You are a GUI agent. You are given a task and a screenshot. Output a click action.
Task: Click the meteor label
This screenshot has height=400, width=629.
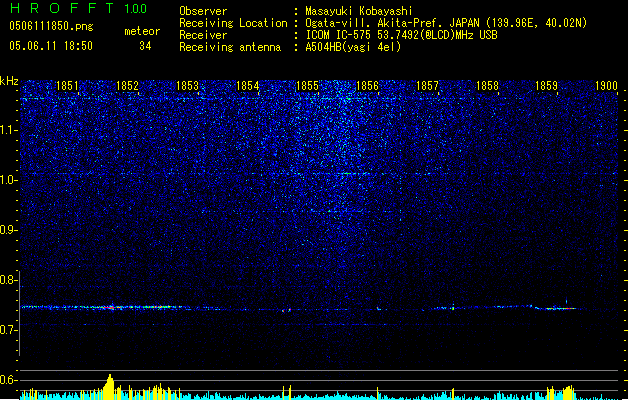click(x=142, y=31)
